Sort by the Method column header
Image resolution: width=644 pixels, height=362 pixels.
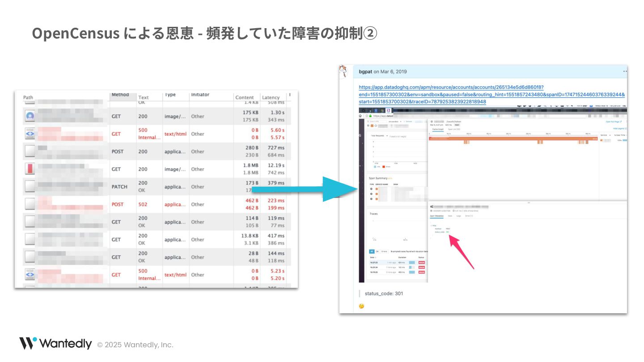point(120,95)
